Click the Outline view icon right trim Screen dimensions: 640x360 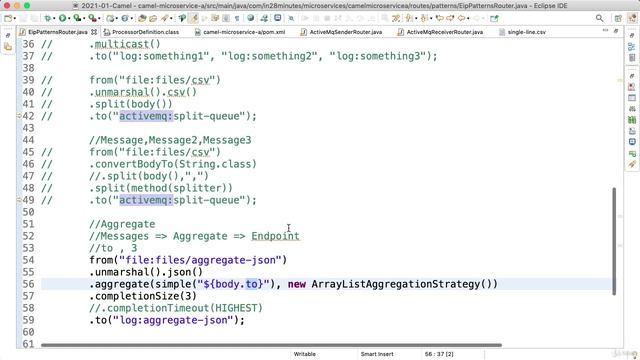tap(632, 47)
